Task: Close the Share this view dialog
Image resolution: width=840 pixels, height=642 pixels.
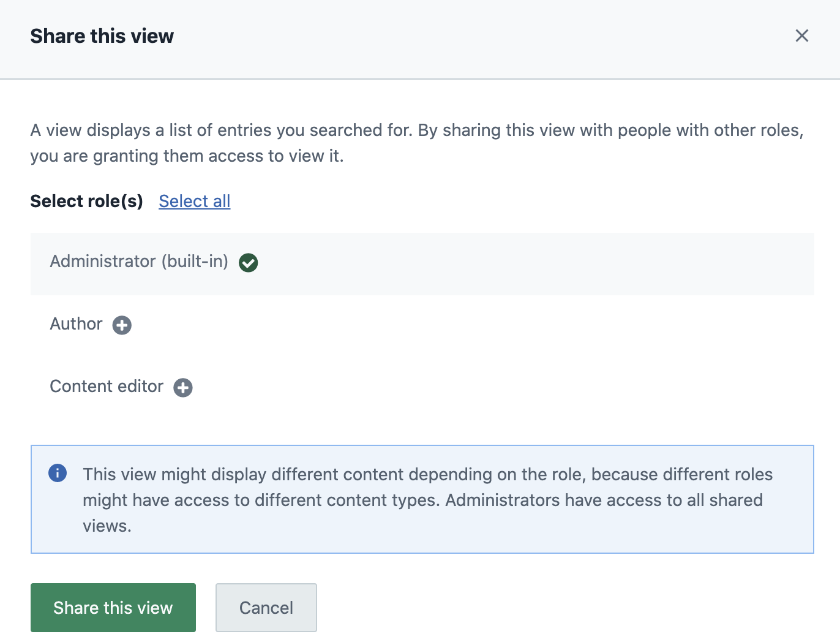Action: tap(801, 36)
